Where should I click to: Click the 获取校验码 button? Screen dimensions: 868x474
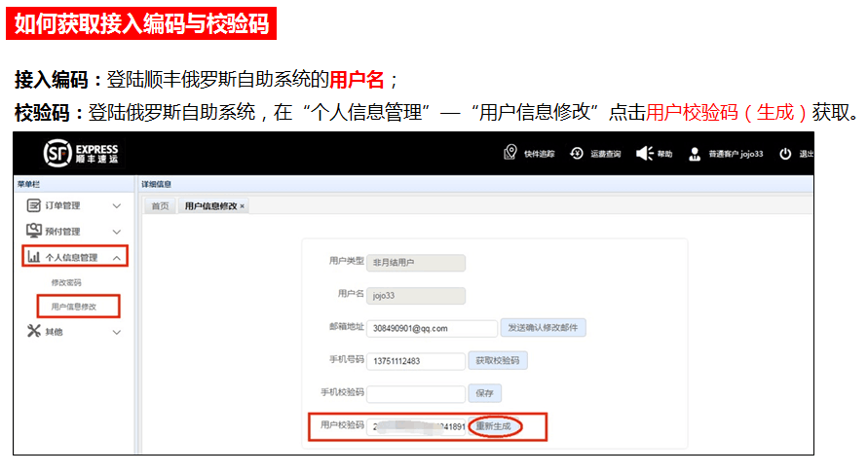pos(498,360)
